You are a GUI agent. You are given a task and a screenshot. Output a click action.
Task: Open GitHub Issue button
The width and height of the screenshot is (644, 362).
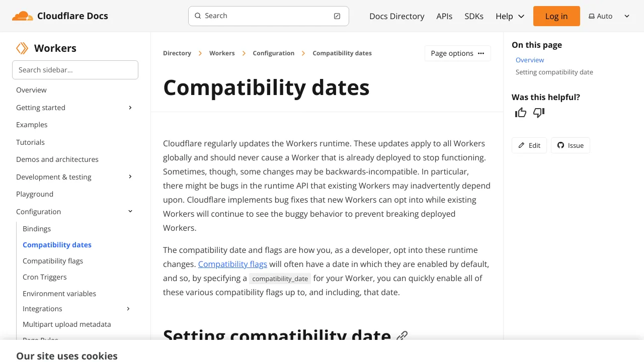click(571, 145)
